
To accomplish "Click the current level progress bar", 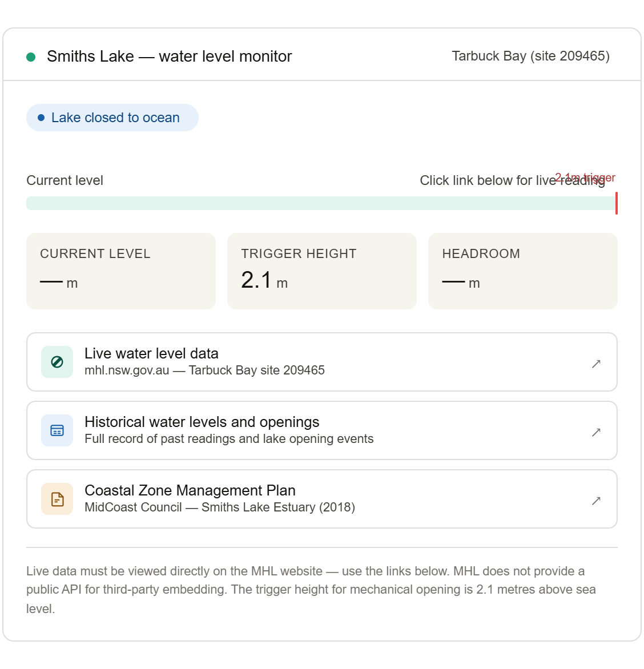I will (322, 203).
